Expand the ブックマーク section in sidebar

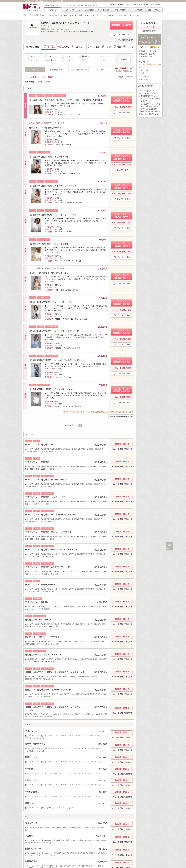pos(143,62)
